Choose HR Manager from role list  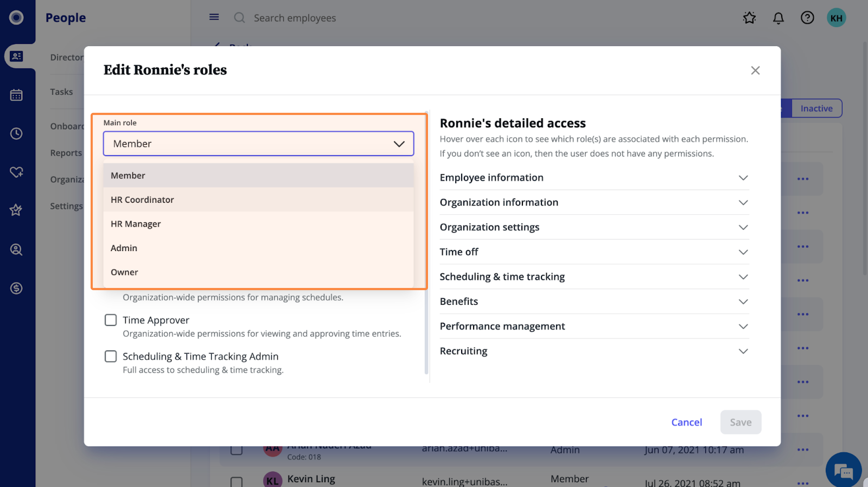click(x=259, y=224)
